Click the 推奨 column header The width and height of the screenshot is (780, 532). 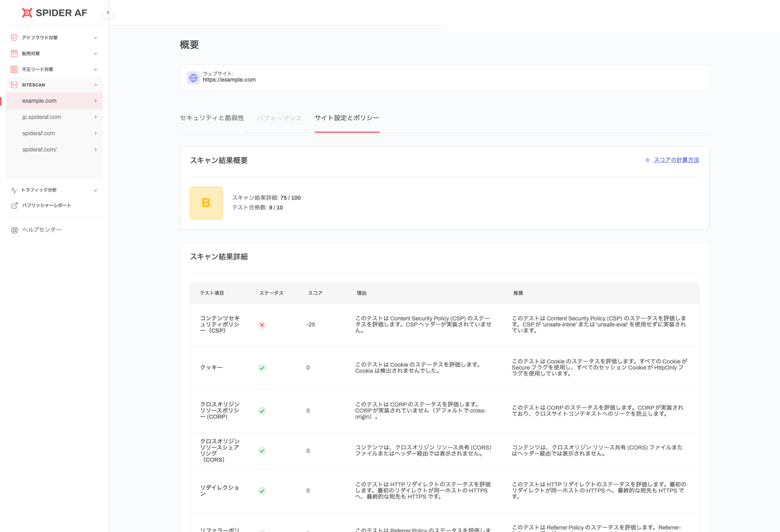[518, 293]
